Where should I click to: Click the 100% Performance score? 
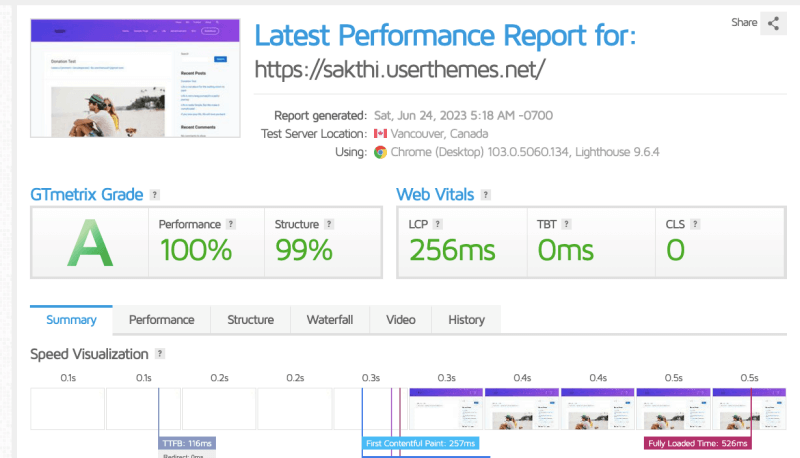(196, 250)
